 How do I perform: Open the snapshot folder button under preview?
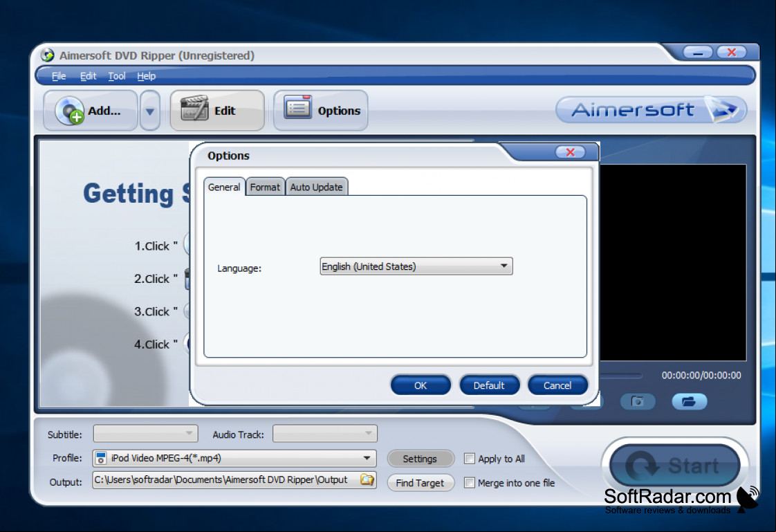pos(689,401)
